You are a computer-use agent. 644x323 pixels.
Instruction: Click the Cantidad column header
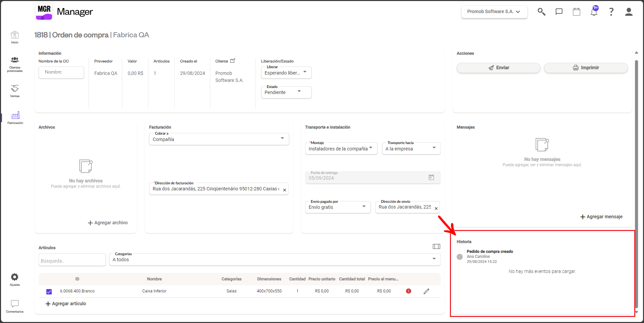[297, 279]
